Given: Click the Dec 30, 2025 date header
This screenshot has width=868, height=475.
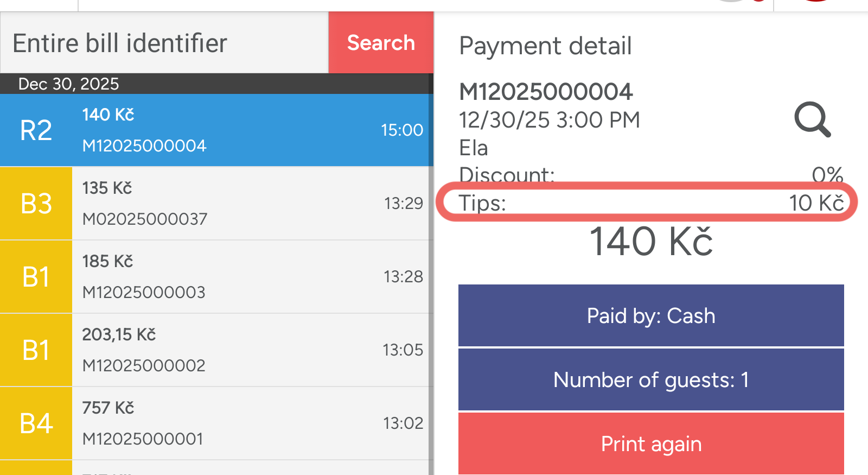Looking at the screenshot, I should pyautogui.click(x=69, y=84).
